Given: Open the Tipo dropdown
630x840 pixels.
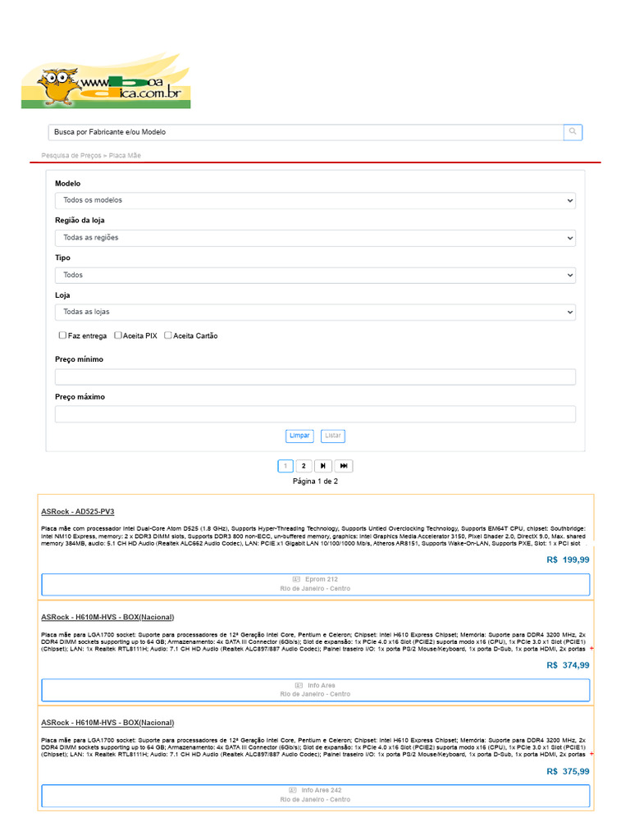Looking at the screenshot, I should pos(315,275).
